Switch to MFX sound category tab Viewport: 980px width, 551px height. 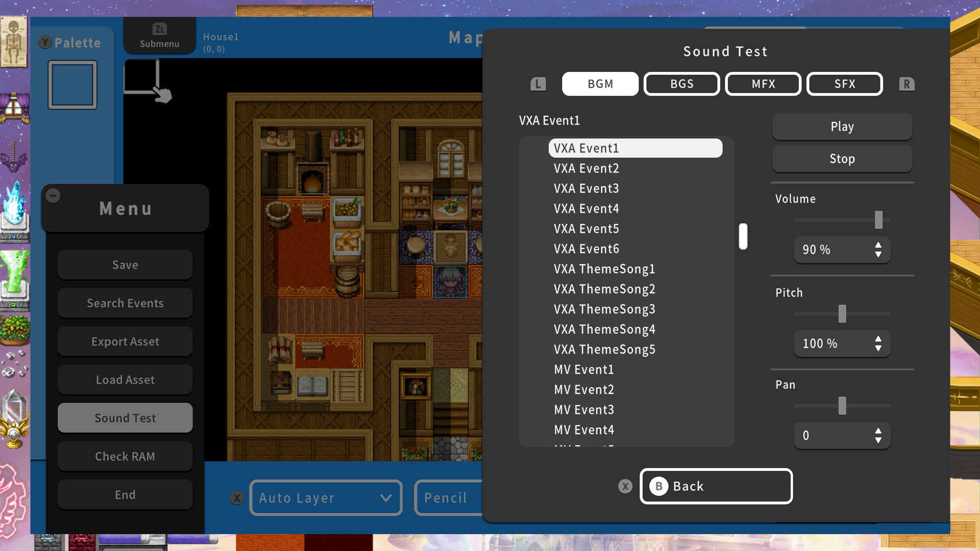[x=763, y=84]
